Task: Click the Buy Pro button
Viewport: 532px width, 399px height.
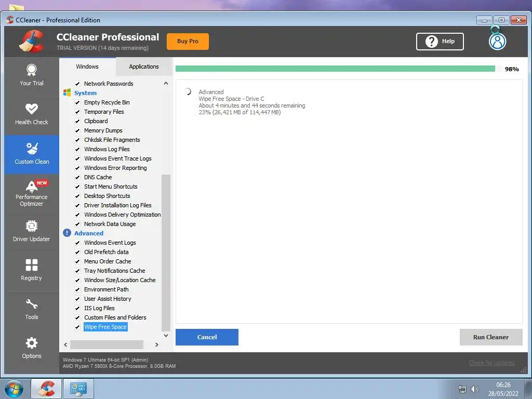Action: tap(188, 42)
